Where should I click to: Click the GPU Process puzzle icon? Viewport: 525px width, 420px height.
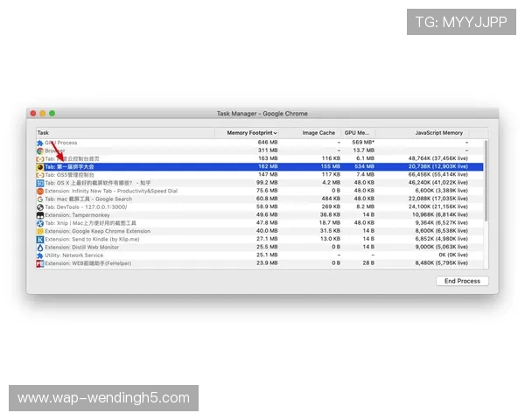pyautogui.click(x=40, y=143)
